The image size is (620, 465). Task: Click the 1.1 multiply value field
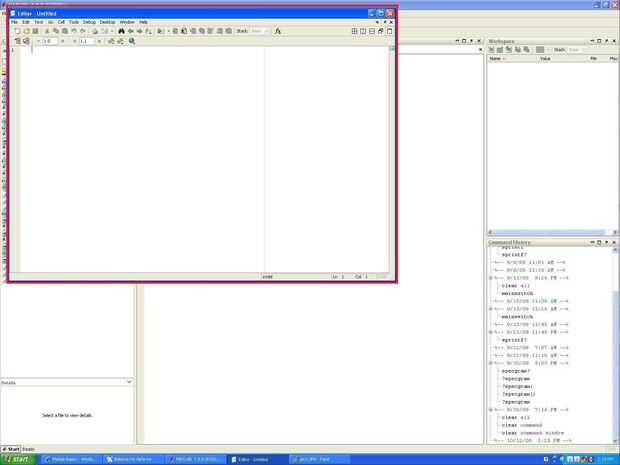[x=87, y=41]
